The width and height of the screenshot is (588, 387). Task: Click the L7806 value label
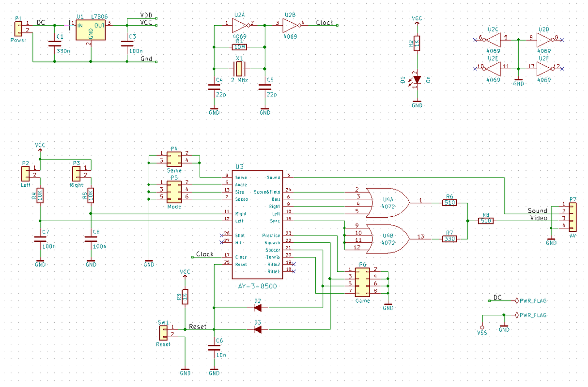coord(99,17)
